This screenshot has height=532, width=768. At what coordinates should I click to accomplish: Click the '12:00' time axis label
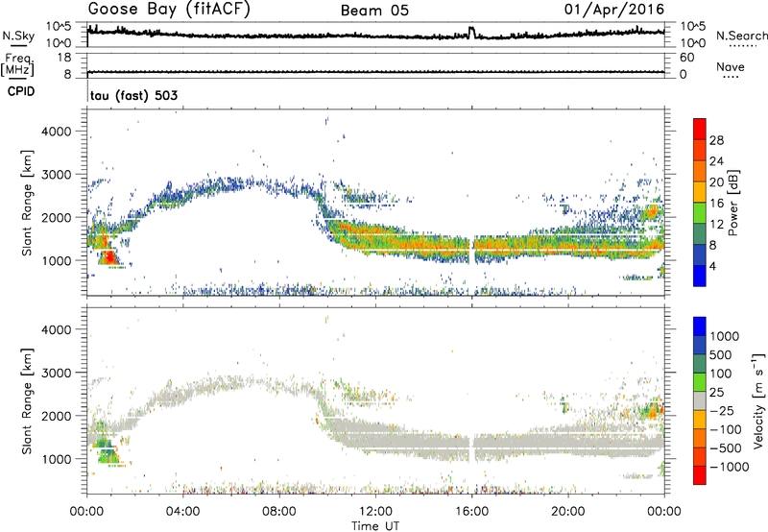coord(375,512)
